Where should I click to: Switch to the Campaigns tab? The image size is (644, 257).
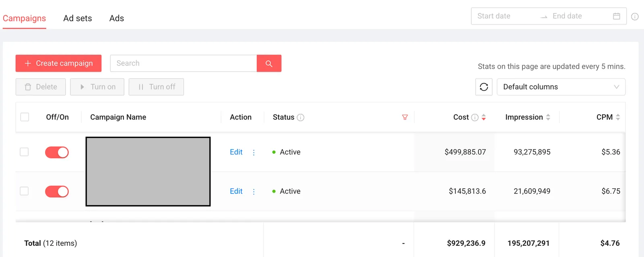24,18
